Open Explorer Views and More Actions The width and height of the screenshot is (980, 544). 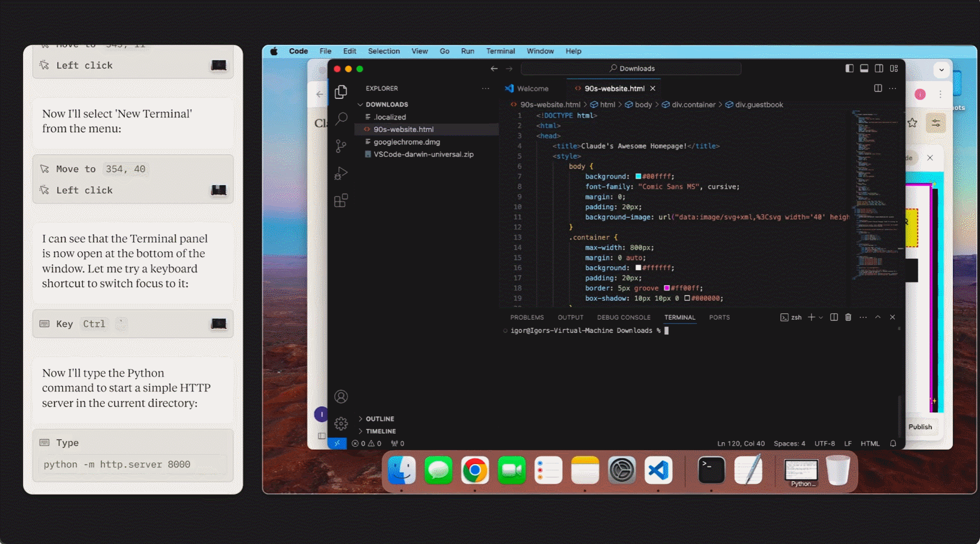pos(486,89)
